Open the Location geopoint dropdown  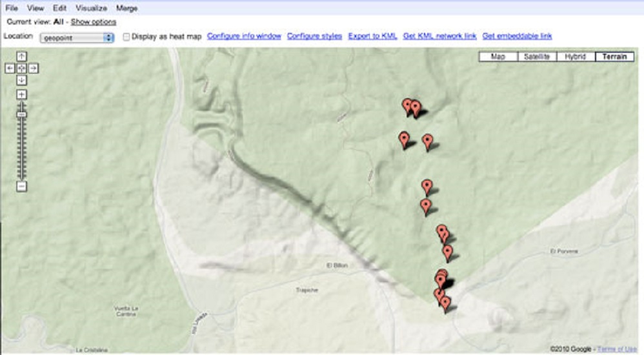click(77, 38)
